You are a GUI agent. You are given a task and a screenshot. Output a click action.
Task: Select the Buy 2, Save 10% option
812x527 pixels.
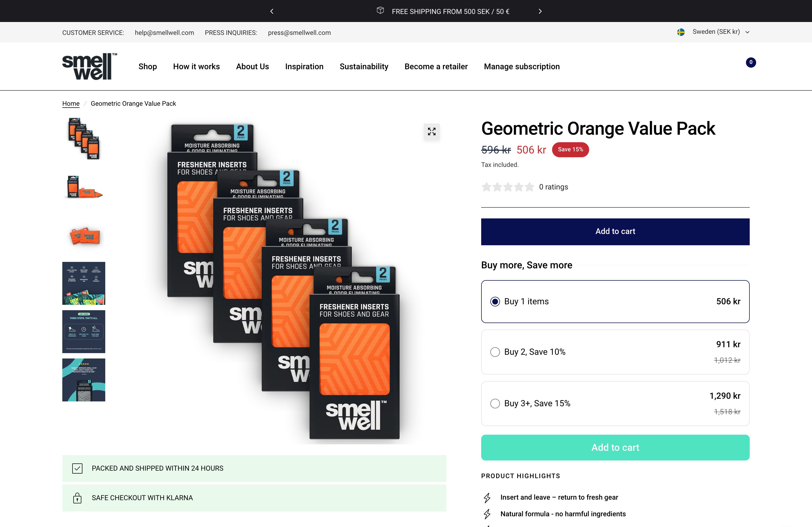pos(495,352)
